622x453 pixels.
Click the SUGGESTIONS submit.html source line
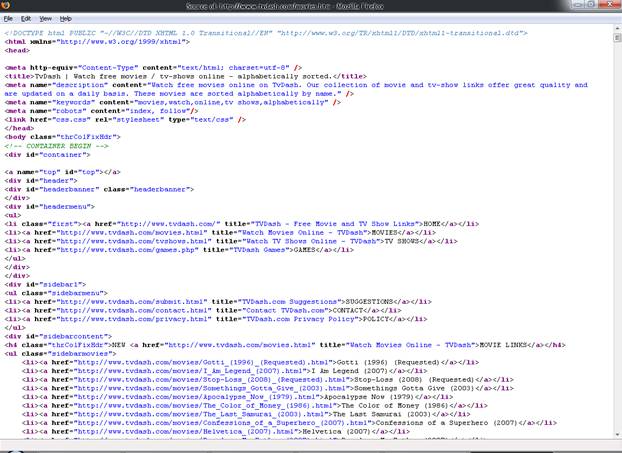point(218,301)
